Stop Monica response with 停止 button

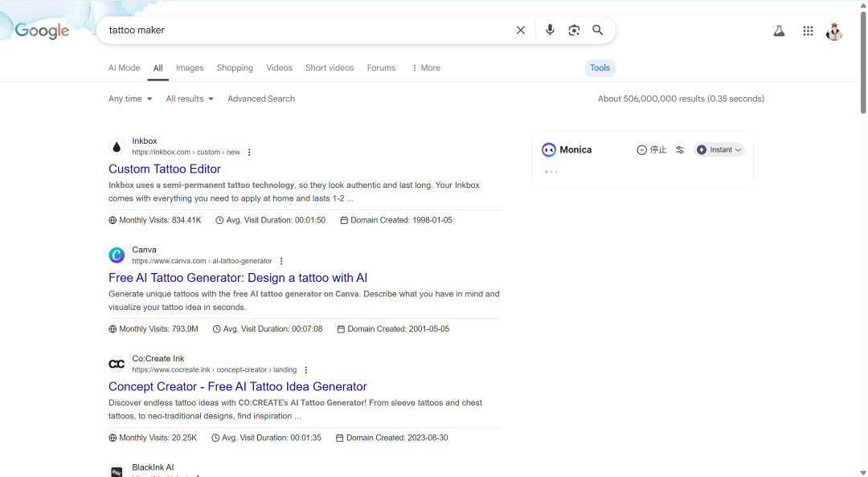652,149
